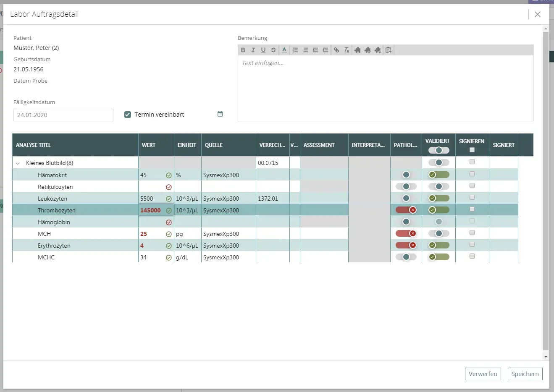Select the Thrombozyten value 145000 cell
This screenshot has width=554, height=392.
(x=156, y=210)
